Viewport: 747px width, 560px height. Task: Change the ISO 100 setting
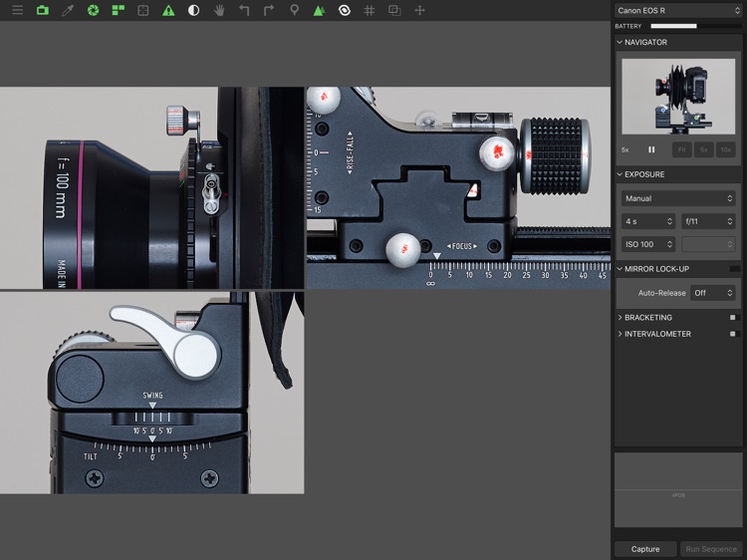pos(648,244)
